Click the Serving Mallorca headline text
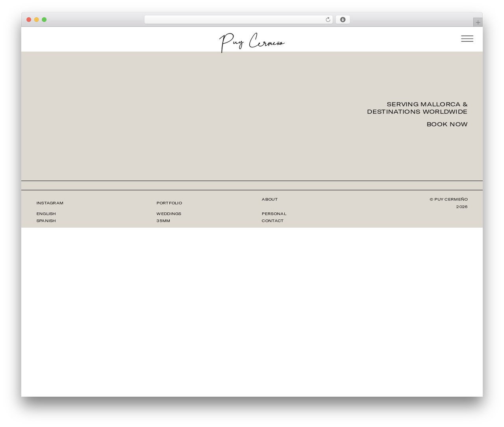 [x=417, y=108]
